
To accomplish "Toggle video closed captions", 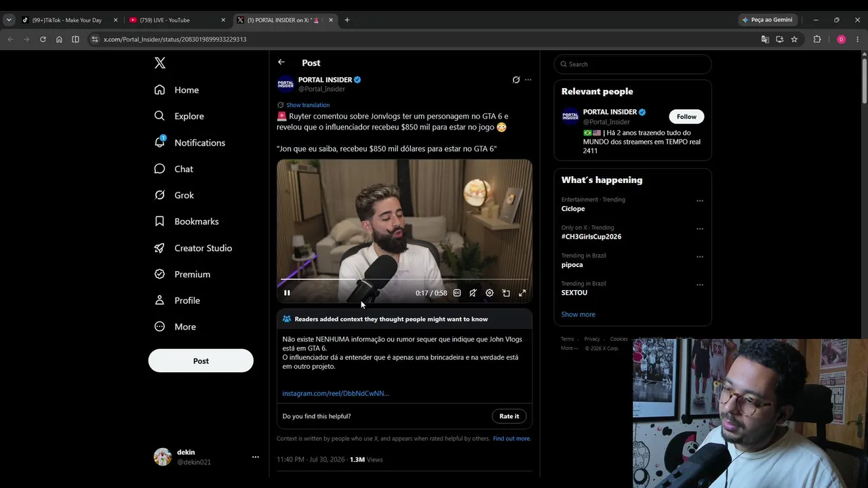I will pyautogui.click(x=457, y=293).
